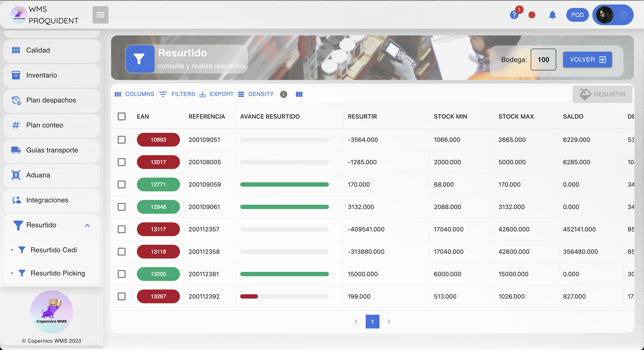Open the settings gear icon
This screenshot has height=350, width=644.
point(623,15)
